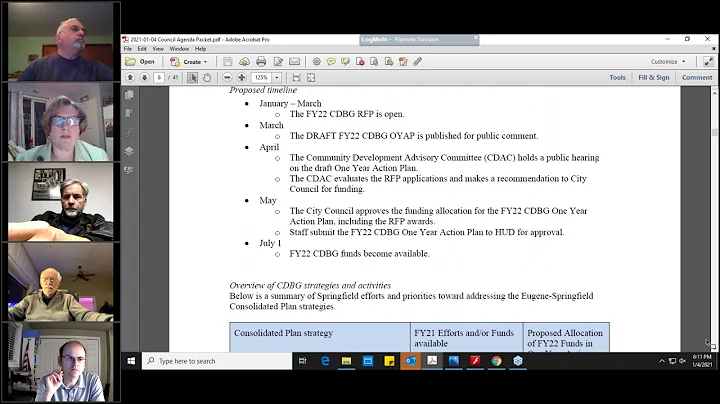Open the Edit menu
Screen dimensions: 720x404
142,49
